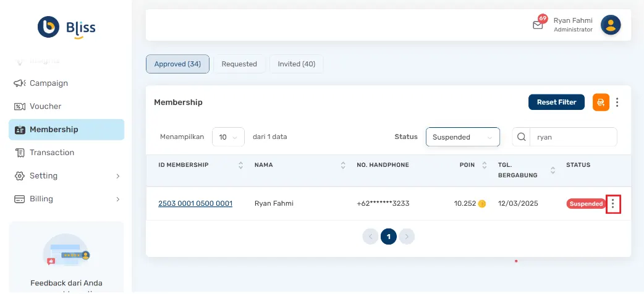Click the search field containing ryan
The height and width of the screenshot is (294, 644).
coord(572,137)
